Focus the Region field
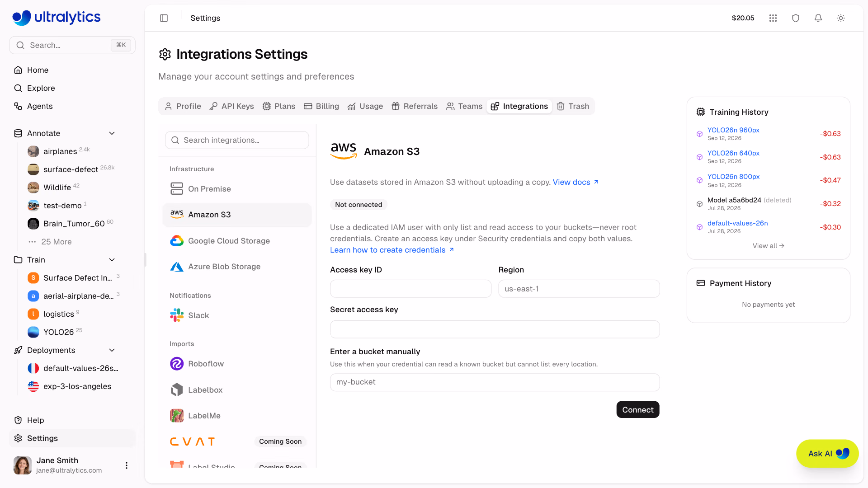Image resolution: width=868 pixels, height=488 pixels. (x=579, y=289)
